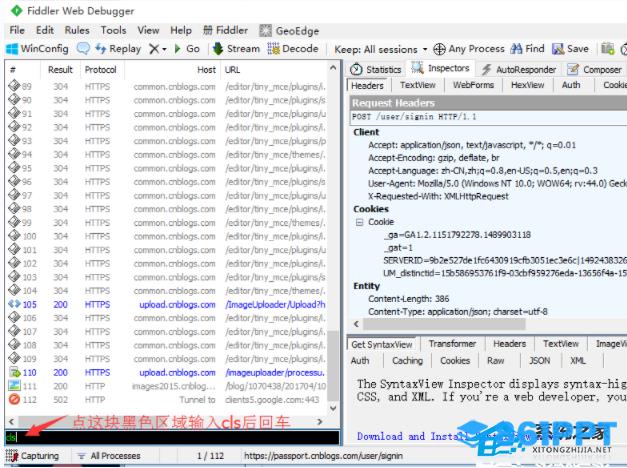Select the response XML tab
Screen dimensions: 627x468
(x=577, y=361)
